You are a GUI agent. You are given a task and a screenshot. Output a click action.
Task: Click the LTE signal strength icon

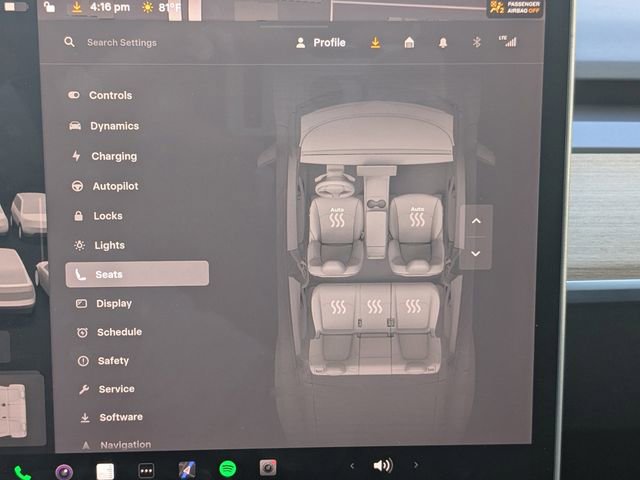(508, 41)
